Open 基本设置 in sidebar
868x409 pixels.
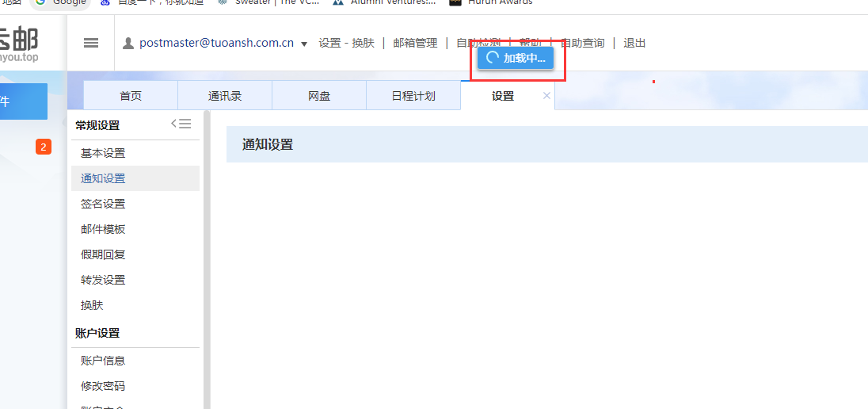(103, 153)
